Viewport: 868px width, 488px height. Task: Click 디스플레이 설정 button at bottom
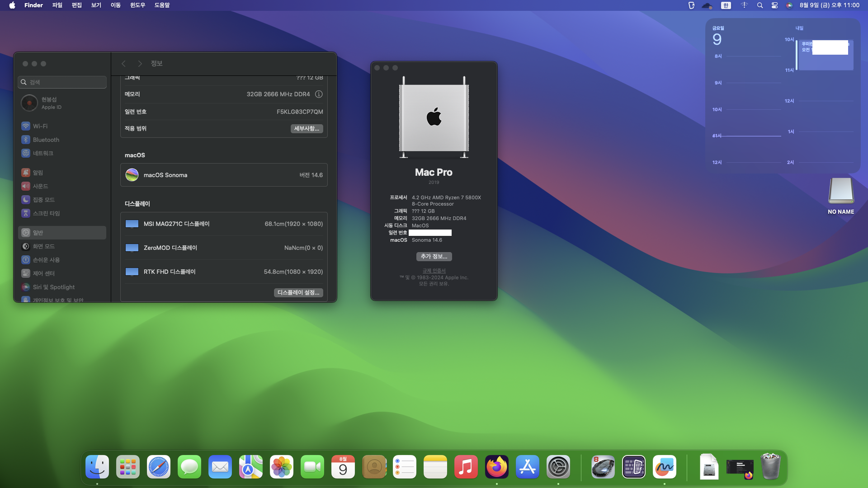298,292
